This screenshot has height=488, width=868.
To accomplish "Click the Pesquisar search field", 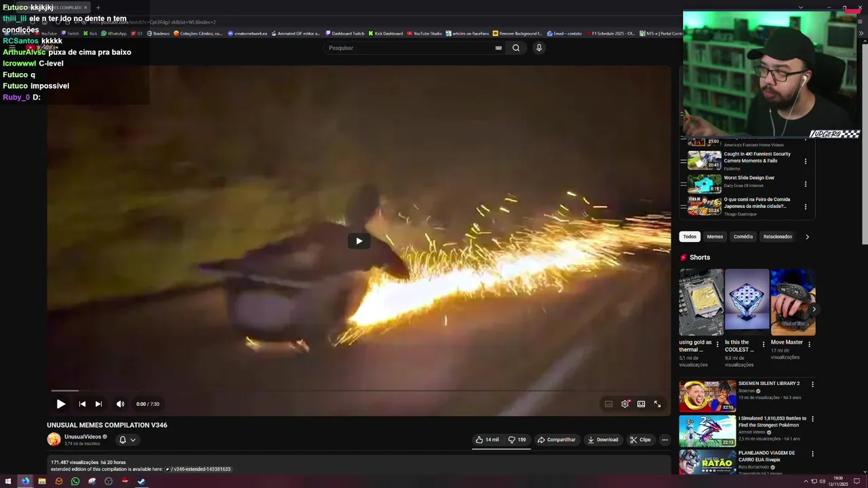I will coord(407,47).
